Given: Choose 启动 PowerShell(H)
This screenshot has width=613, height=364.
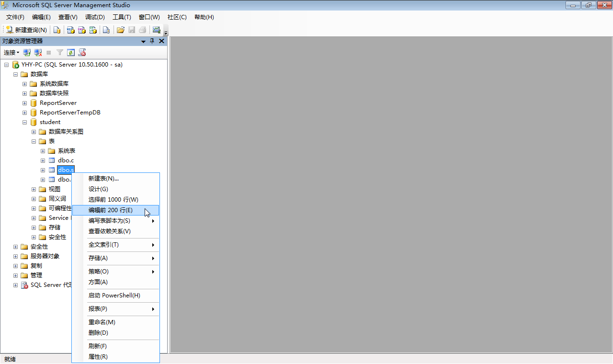Looking at the screenshot, I should (x=115, y=296).
